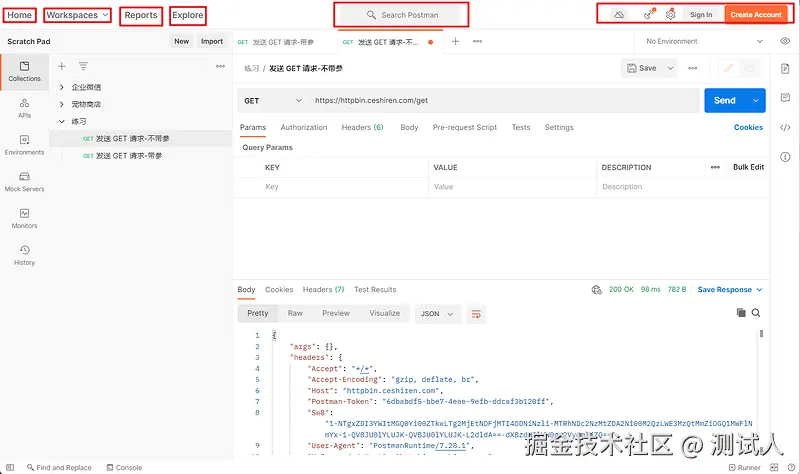Open the Cookies link beside Send
The image size is (800, 474).
(748, 128)
